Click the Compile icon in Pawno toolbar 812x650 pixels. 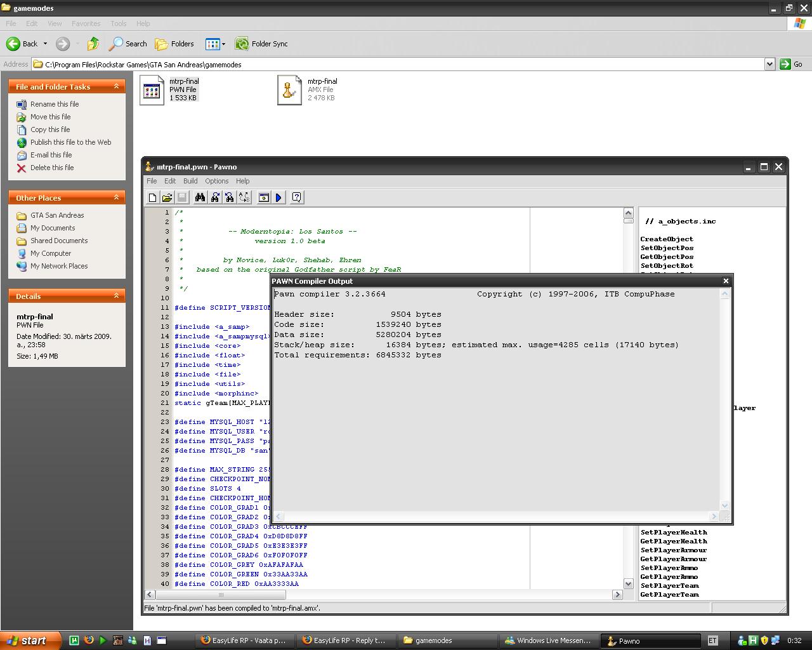pyautogui.click(x=264, y=197)
